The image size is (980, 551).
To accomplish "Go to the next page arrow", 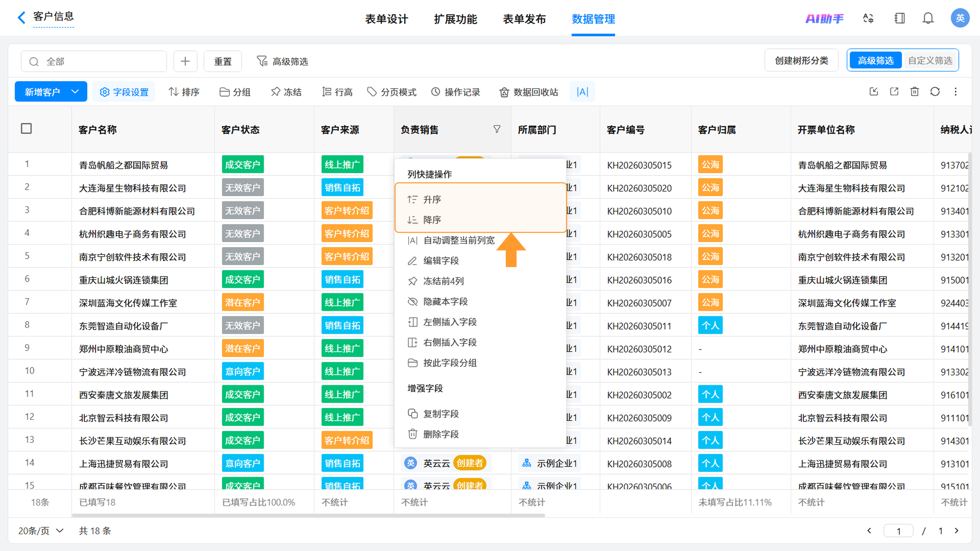I will point(957,531).
